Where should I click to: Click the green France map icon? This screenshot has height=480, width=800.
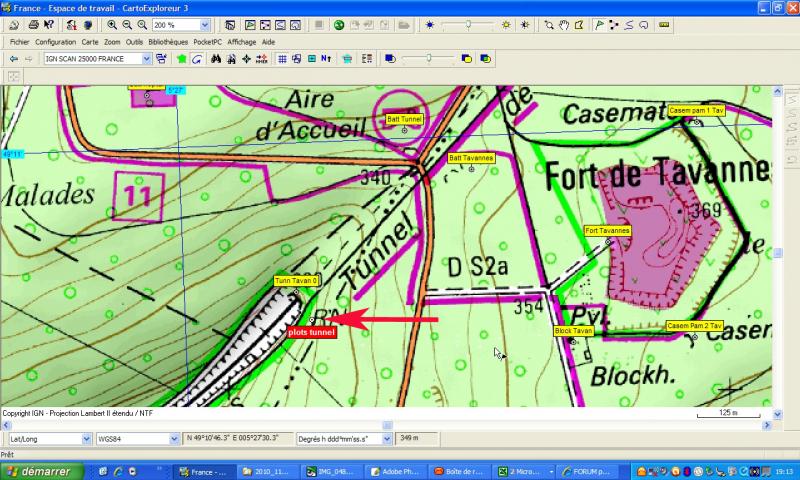(182, 59)
